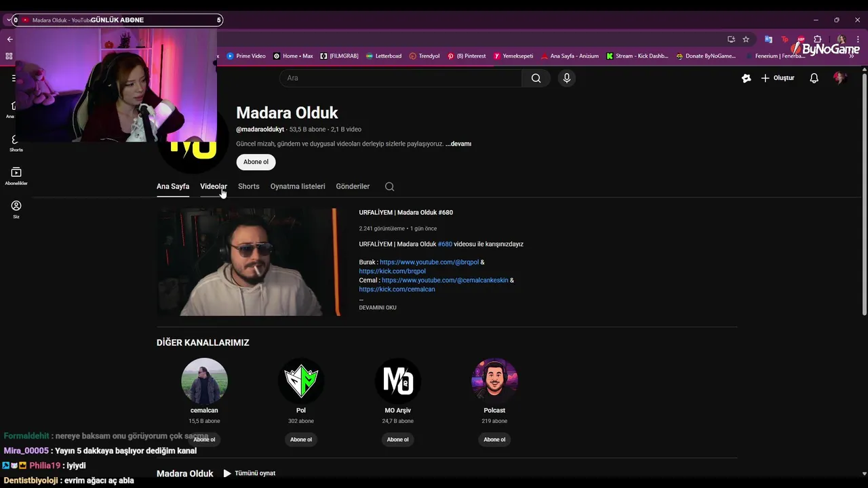Click the browser back arrow
Image resolution: width=868 pixels, height=488 pixels.
pyautogui.click(x=9, y=39)
